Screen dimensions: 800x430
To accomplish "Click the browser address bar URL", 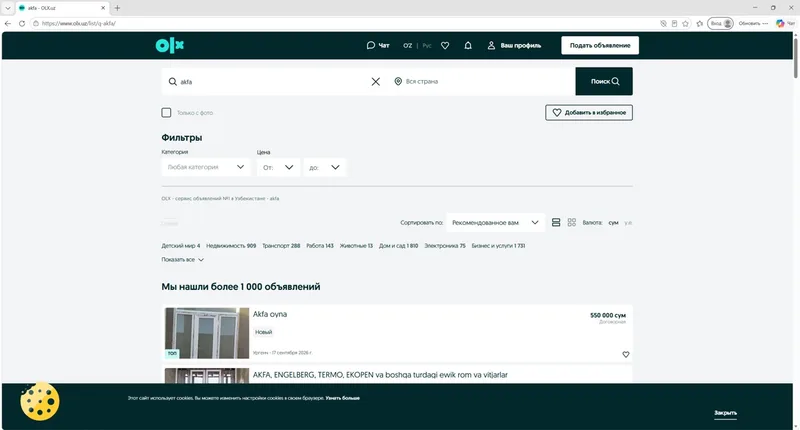I will point(79,23).
